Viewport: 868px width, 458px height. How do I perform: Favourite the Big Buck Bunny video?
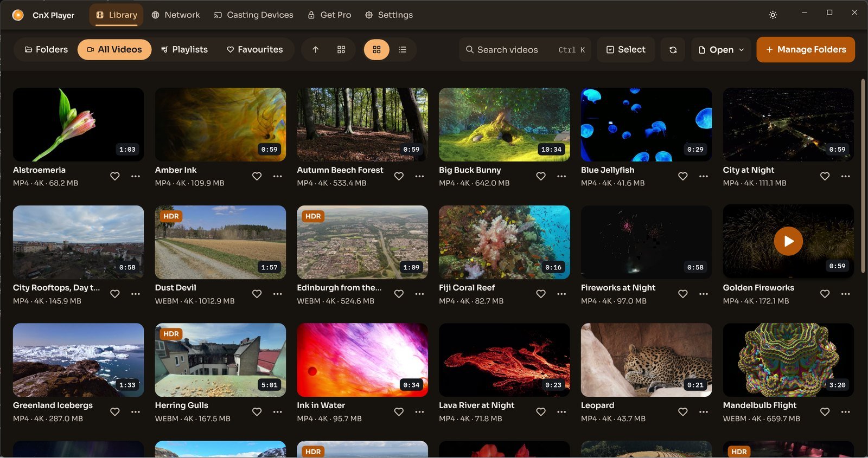click(x=541, y=176)
